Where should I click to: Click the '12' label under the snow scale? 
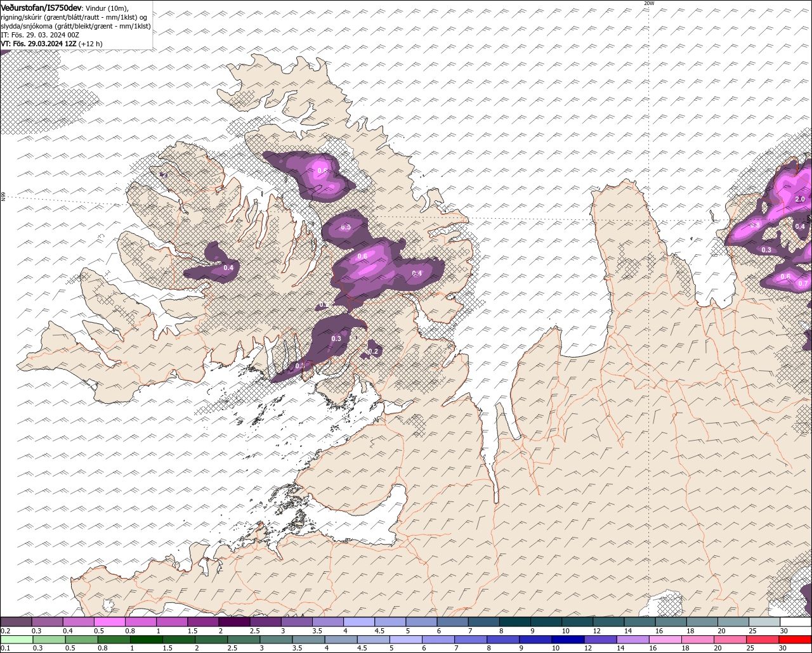point(598,631)
